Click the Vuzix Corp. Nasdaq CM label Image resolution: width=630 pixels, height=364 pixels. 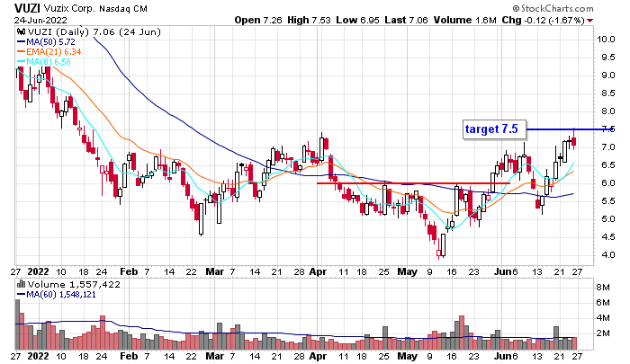(x=95, y=8)
